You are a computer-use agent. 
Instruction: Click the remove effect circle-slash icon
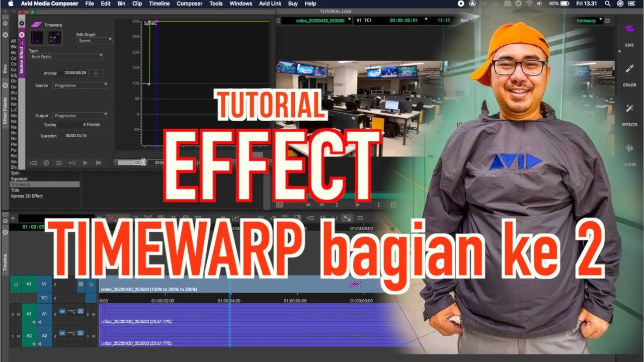pos(46,163)
